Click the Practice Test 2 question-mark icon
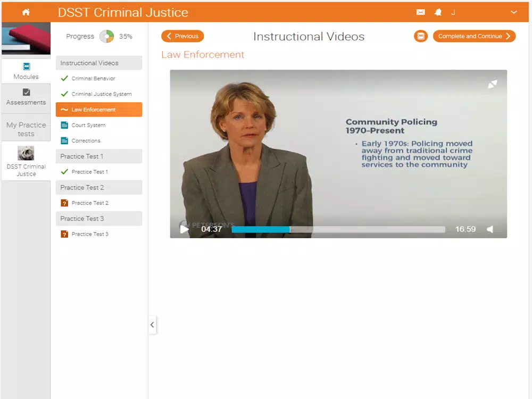Viewport: 532px width, 399px height. coord(64,203)
